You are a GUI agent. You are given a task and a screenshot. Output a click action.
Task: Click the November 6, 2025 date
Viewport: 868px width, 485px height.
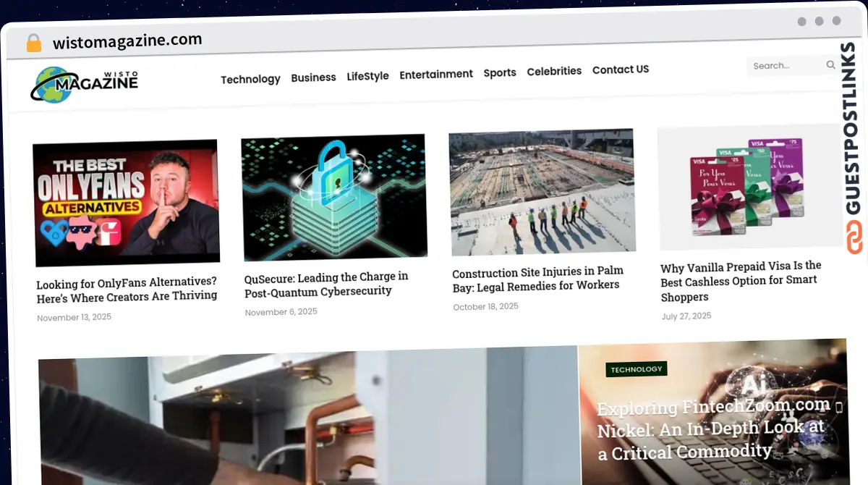point(281,312)
